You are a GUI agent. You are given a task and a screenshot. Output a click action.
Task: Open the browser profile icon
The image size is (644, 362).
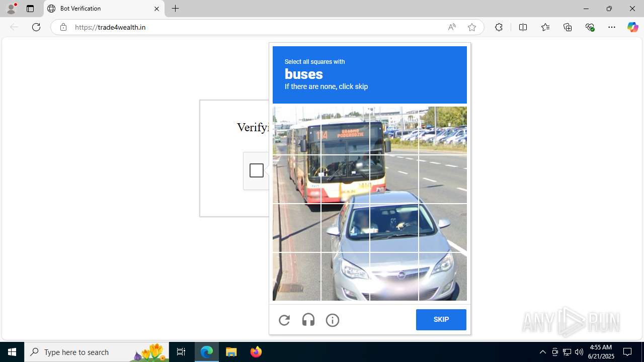point(11,9)
